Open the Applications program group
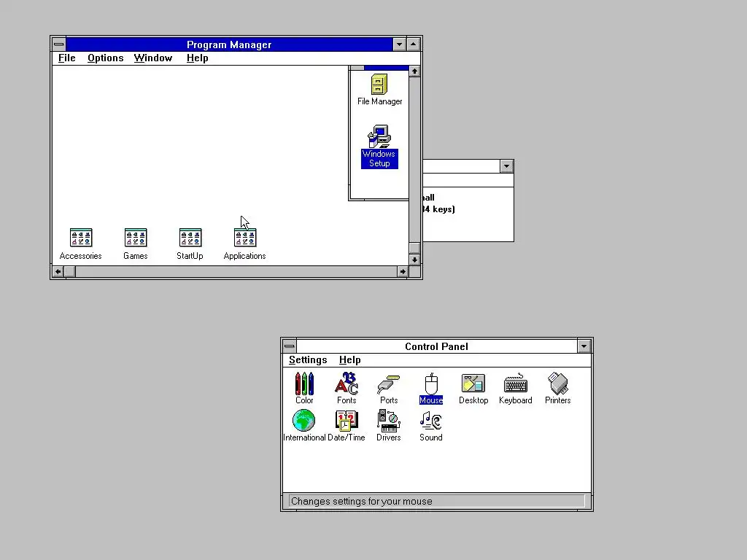Viewport: 747px width, 560px height. (x=245, y=244)
